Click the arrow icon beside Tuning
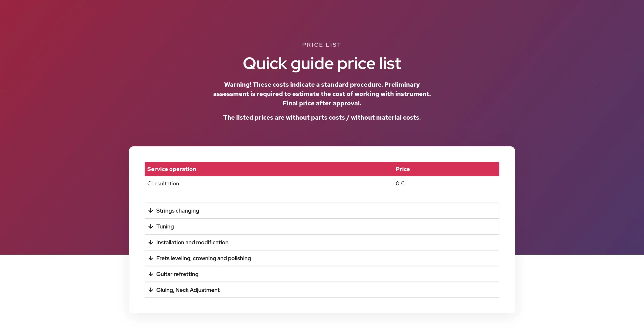This screenshot has height=330, width=644. click(x=151, y=226)
